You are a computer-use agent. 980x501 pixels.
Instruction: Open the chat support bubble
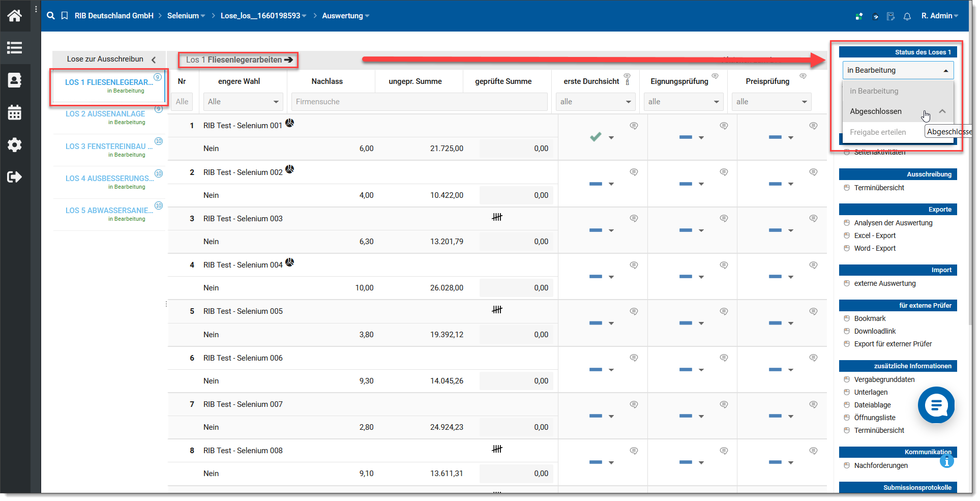coord(936,405)
